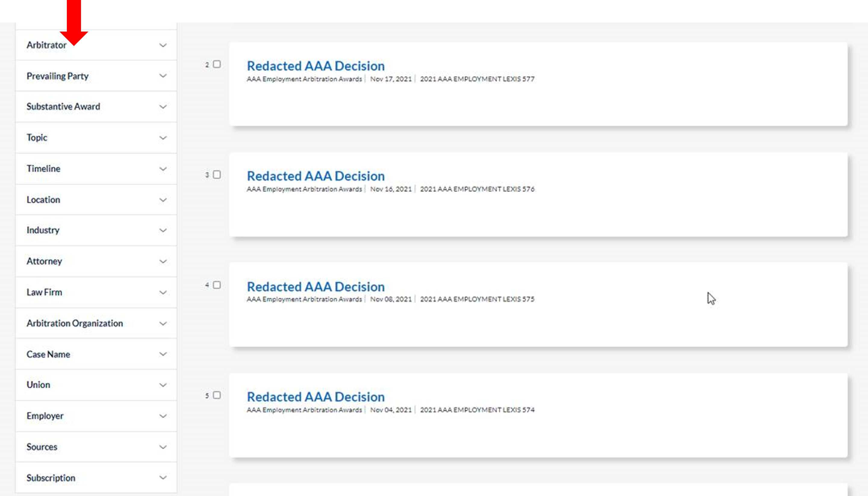Expand the Sources filter chevron
868x496 pixels.
pyautogui.click(x=163, y=447)
